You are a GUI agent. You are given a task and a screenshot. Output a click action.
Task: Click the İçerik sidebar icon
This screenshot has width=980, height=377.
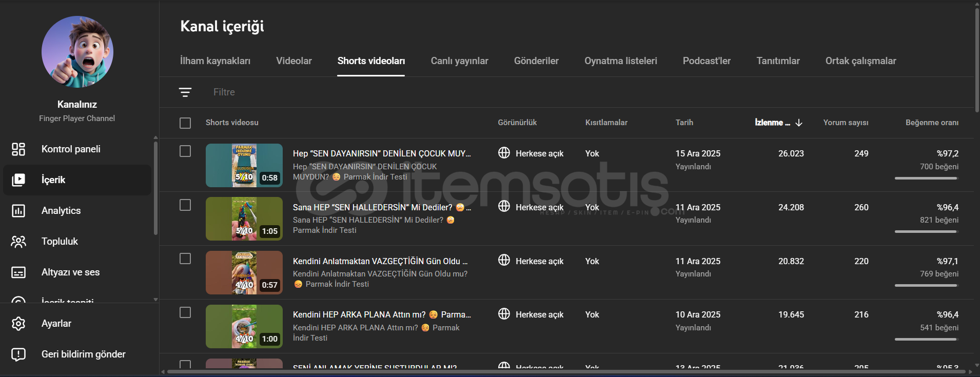click(x=18, y=180)
